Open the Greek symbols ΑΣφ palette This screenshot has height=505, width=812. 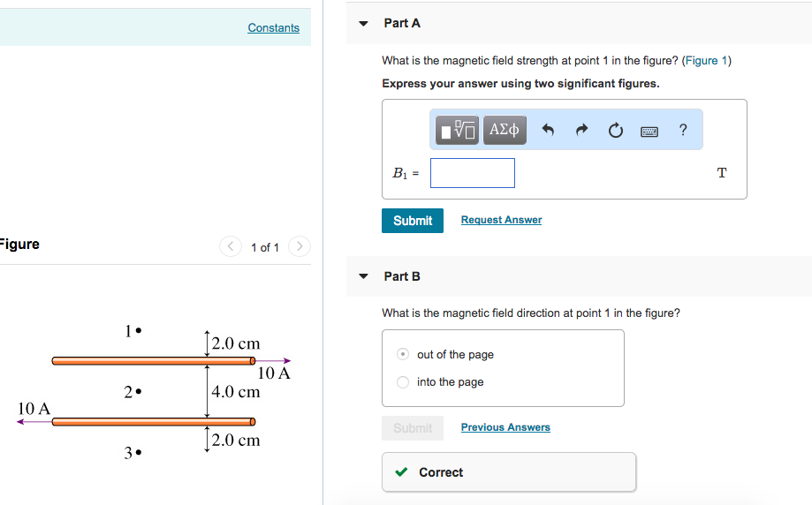[505, 130]
